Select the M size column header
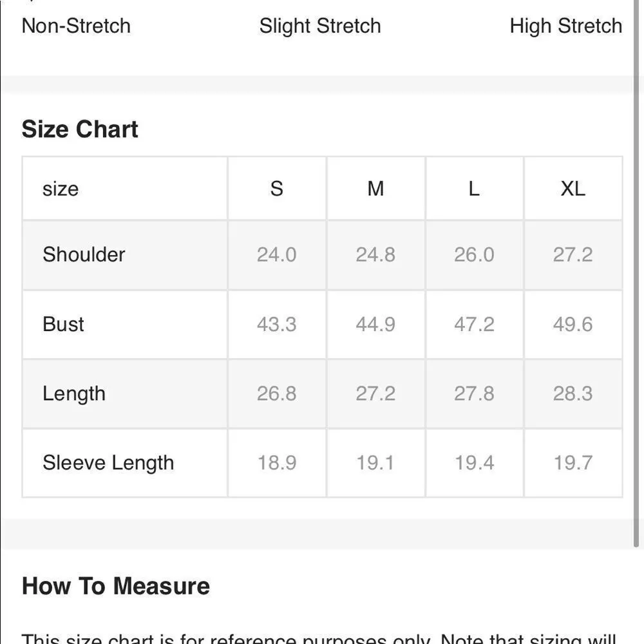644x644 pixels. click(375, 189)
